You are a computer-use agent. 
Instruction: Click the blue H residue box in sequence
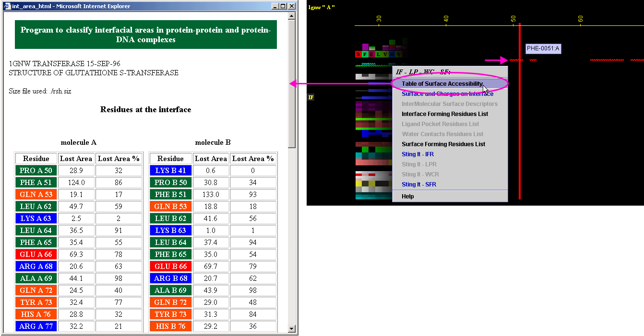pyautogui.click(x=392, y=54)
